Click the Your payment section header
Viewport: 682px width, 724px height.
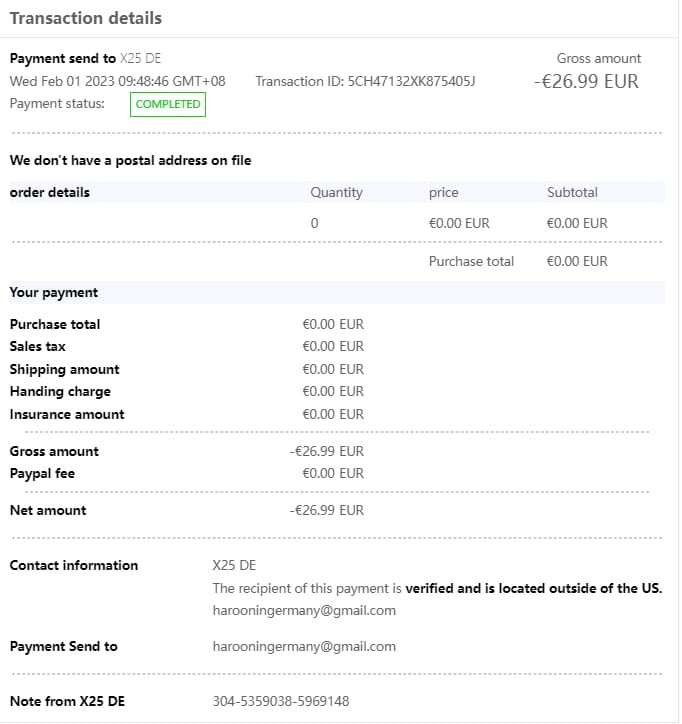54,292
